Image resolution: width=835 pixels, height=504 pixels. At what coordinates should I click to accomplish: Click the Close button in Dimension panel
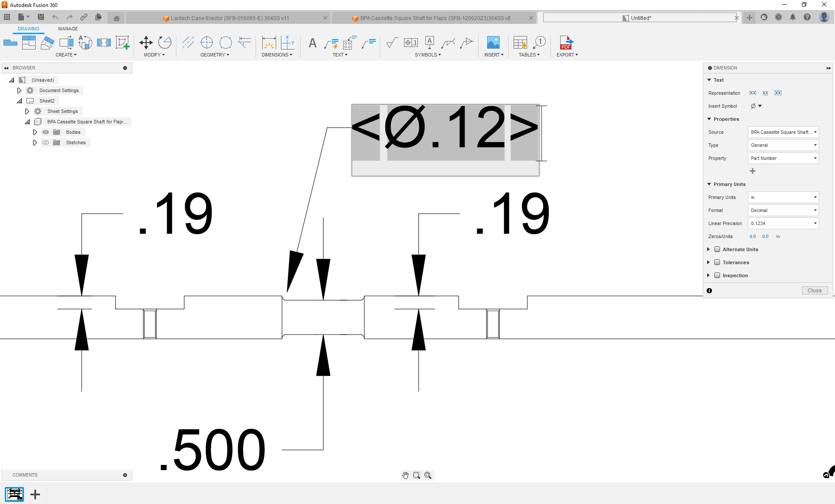pos(815,290)
